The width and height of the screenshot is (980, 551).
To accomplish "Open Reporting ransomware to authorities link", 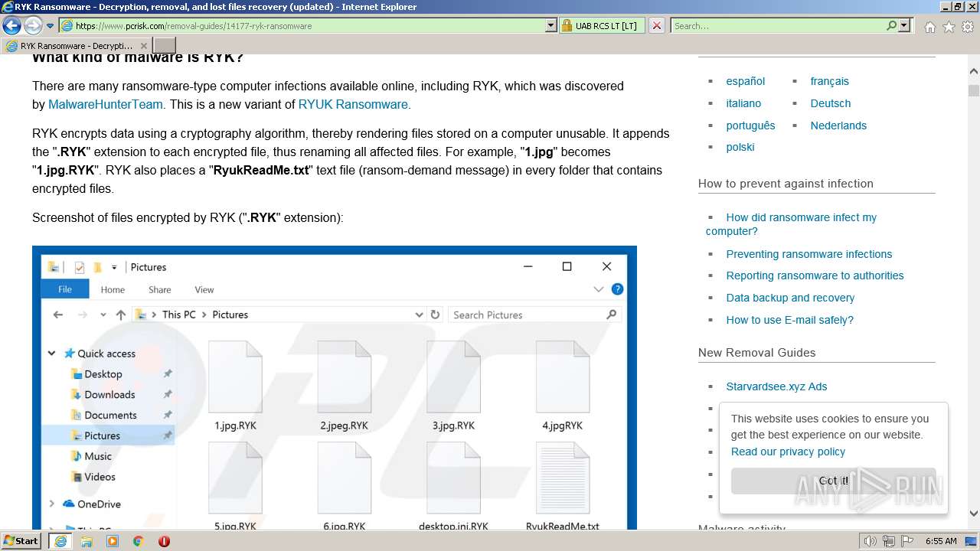I will coord(815,275).
